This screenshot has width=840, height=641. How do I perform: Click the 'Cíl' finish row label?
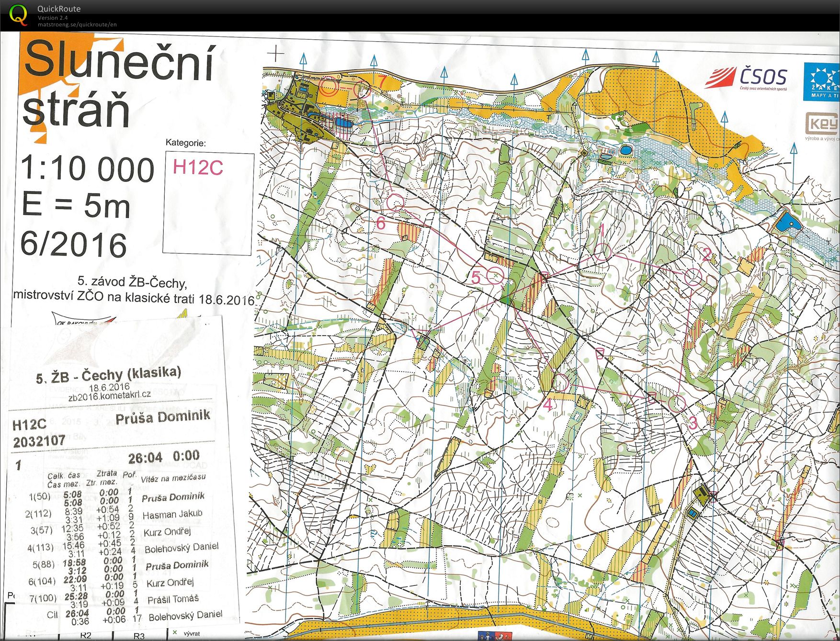tap(52, 615)
